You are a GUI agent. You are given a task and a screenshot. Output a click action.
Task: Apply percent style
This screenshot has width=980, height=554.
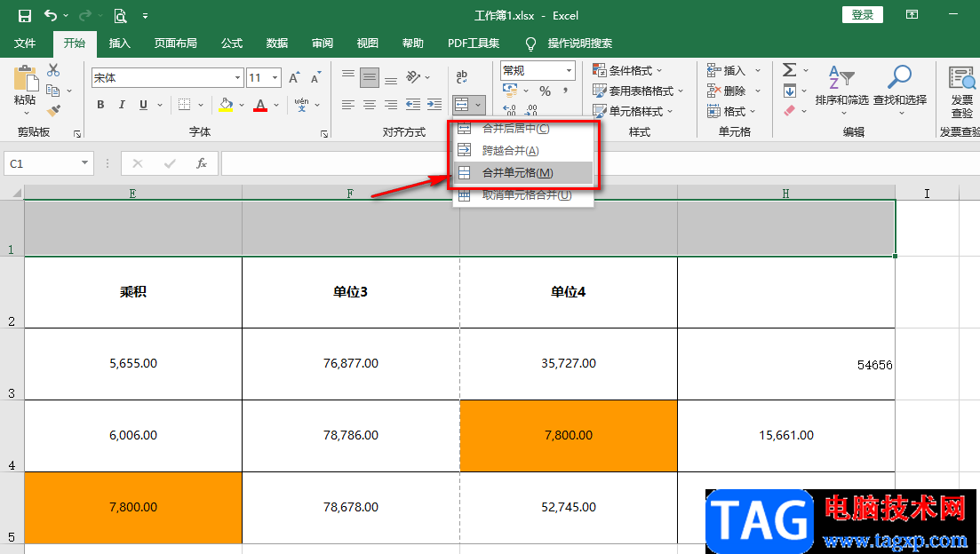click(545, 91)
